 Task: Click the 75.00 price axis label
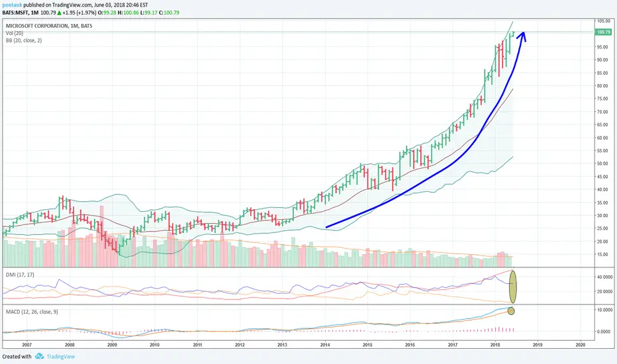[x=603, y=99]
